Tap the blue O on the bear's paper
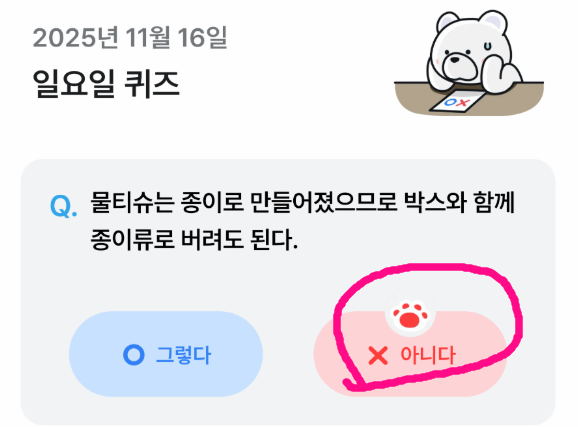Screen dimensions: 578x427 coord(450,102)
